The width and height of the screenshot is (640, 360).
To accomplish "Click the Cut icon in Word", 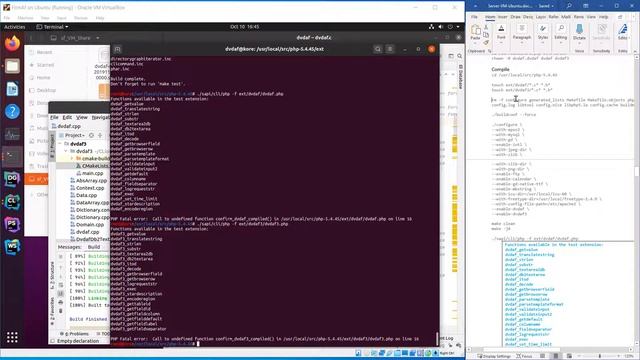I will [x=486, y=27].
